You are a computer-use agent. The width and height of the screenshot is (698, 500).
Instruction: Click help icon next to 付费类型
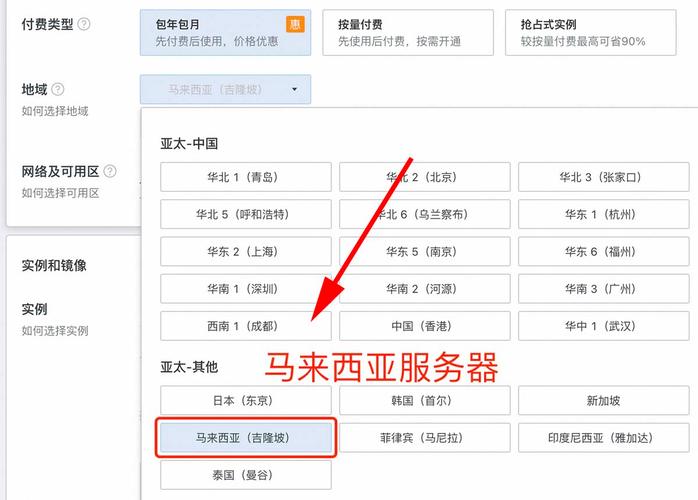point(84,24)
